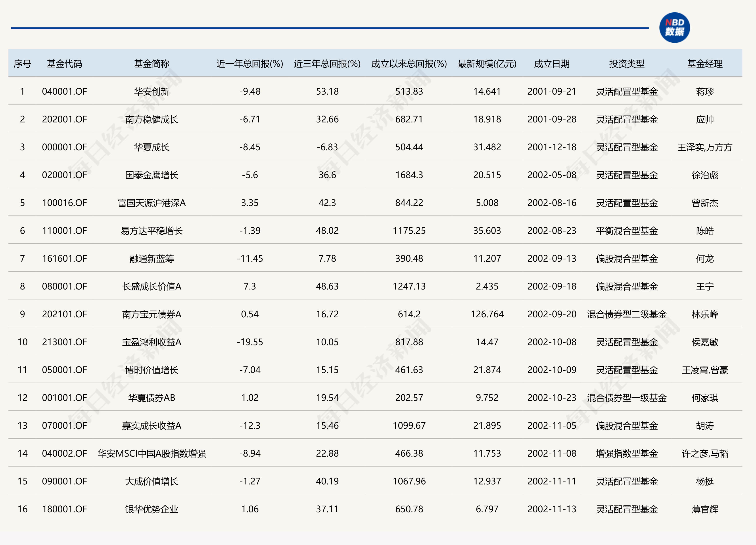This screenshot has width=756, height=545.
Task: Click the fund size value 5.008
Action: tap(487, 202)
